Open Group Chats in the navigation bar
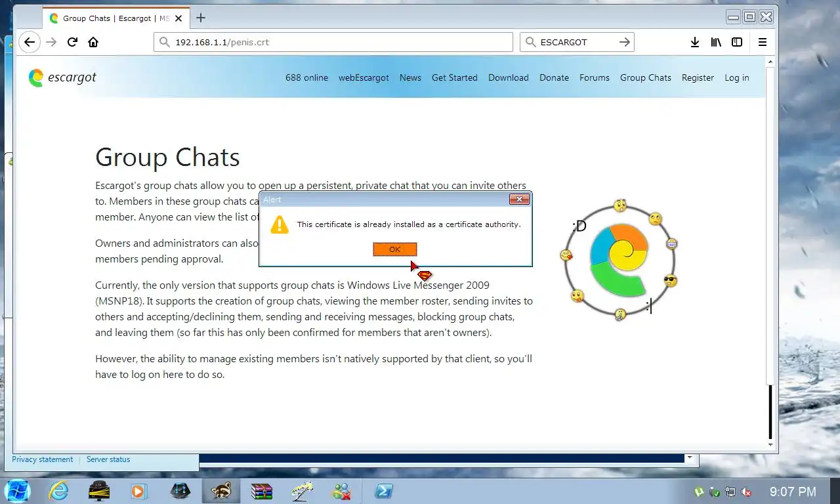 (x=646, y=77)
